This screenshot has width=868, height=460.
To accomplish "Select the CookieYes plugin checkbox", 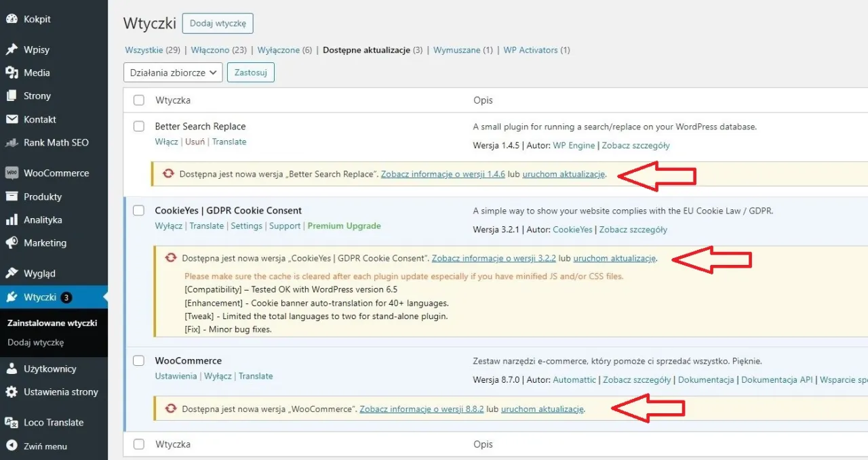I will 139,211.
